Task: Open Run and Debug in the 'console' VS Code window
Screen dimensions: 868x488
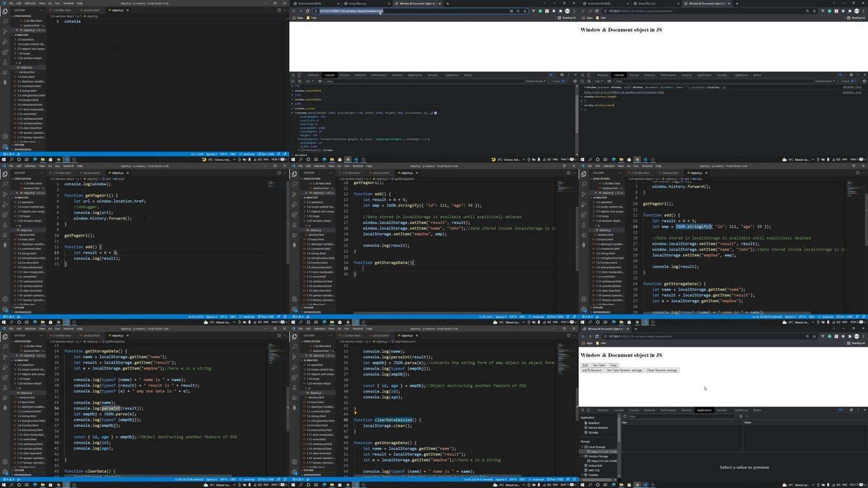Action: click(x=5, y=42)
